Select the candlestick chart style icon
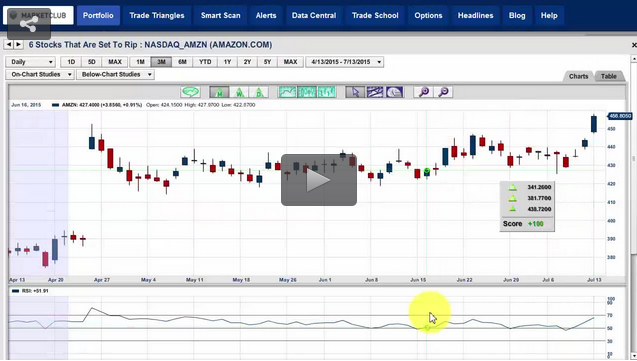Screen dimensions: 637x361 [x=307, y=92]
